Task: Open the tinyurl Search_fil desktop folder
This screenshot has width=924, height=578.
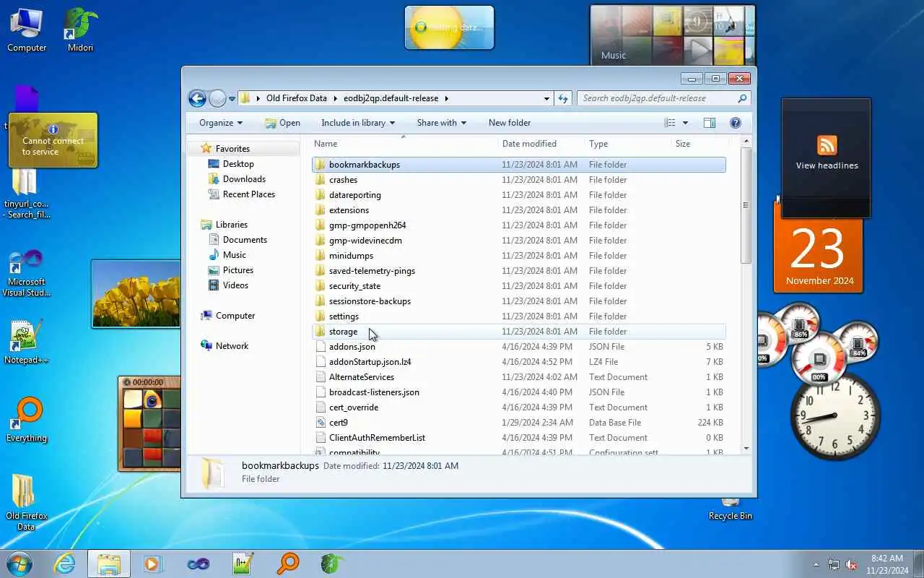Action: tap(27, 193)
